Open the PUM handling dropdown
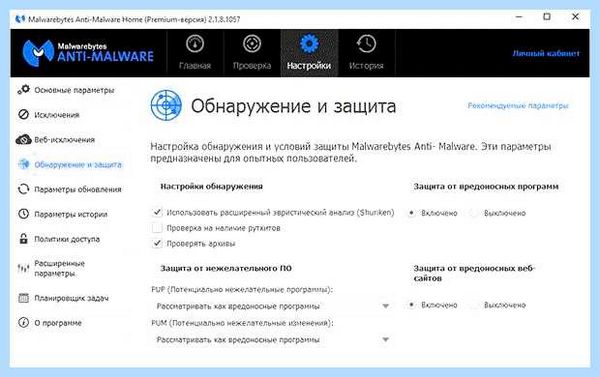Viewport: 600px width, 377px height. [x=272, y=339]
